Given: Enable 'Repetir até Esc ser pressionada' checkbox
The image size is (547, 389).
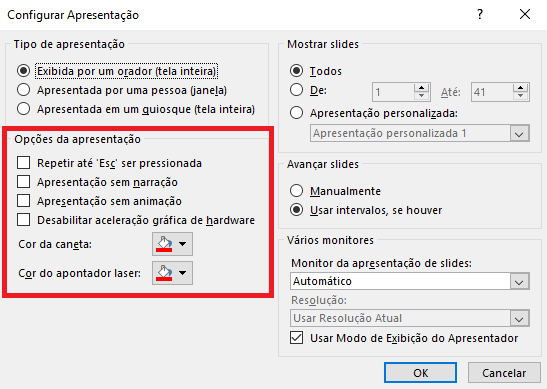Looking at the screenshot, I should point(23,163).
